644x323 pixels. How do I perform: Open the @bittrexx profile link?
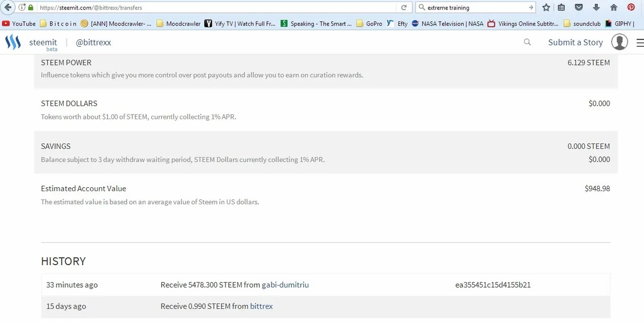point(93,43)
